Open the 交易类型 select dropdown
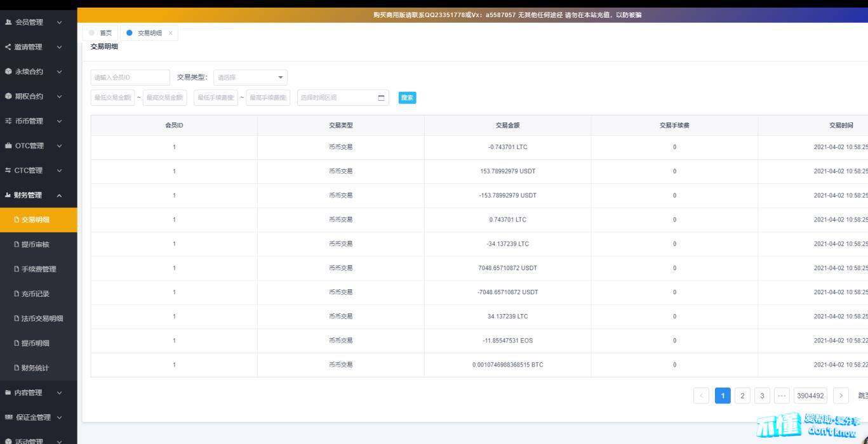The width and height of the screenshot is (868, 444). pyautogui.click(x=250, y=77)
